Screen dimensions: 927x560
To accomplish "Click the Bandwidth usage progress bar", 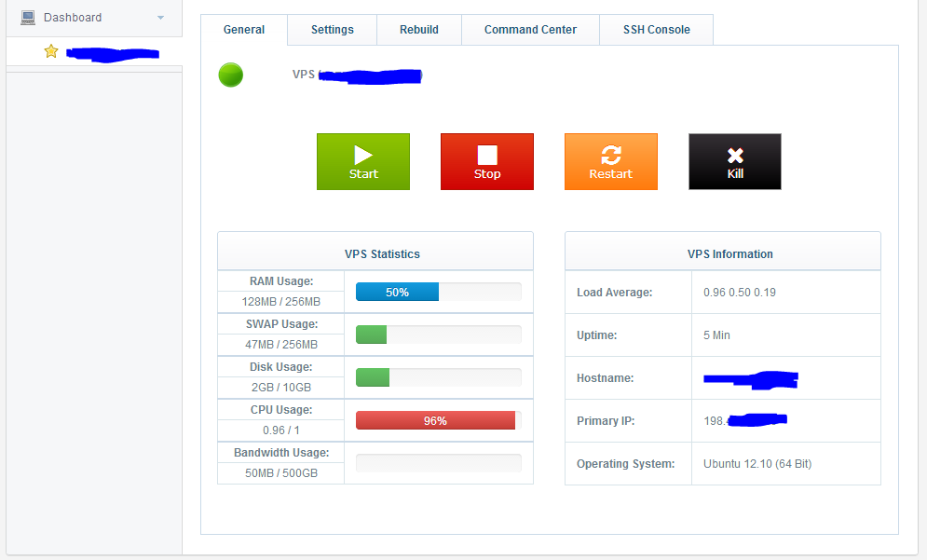I will pos(439,463).
